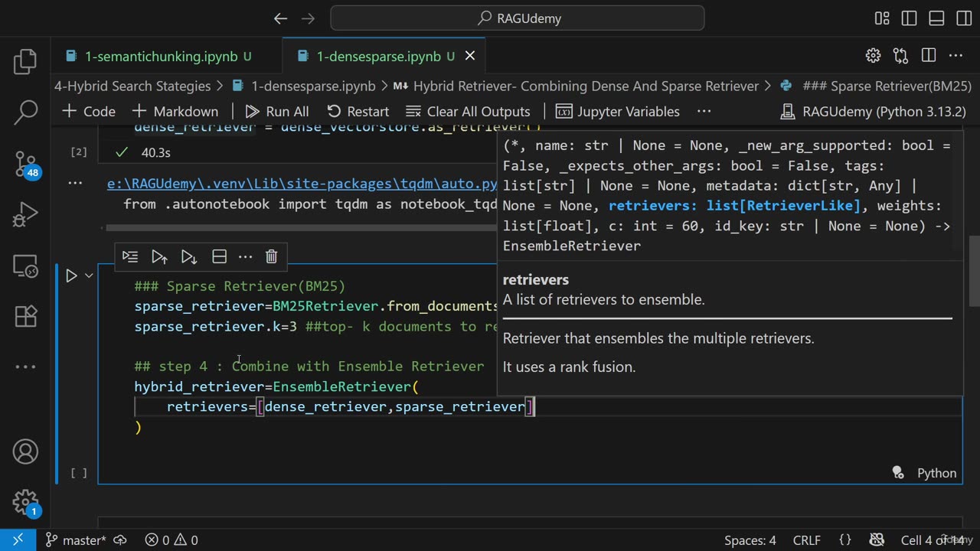Run the Sparse Retriever code cell
Viewport: 980px width, 551px height.
pos(71,275)
